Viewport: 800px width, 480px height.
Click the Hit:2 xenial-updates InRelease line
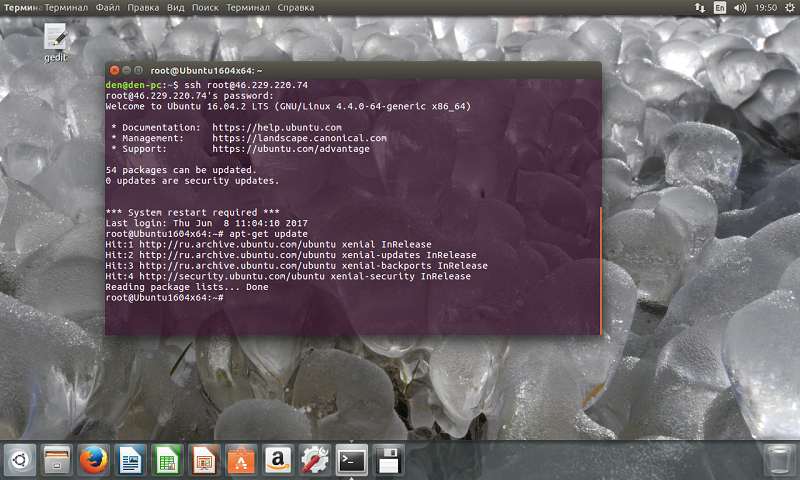(291, 255)
